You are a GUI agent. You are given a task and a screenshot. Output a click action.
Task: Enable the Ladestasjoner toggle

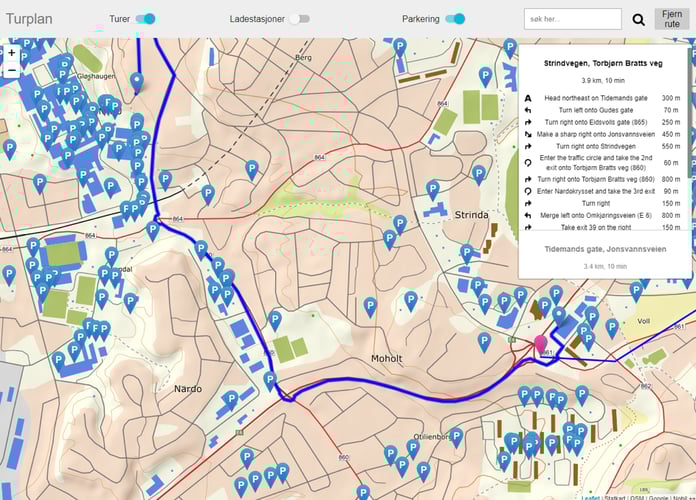(x=298, y=19)
